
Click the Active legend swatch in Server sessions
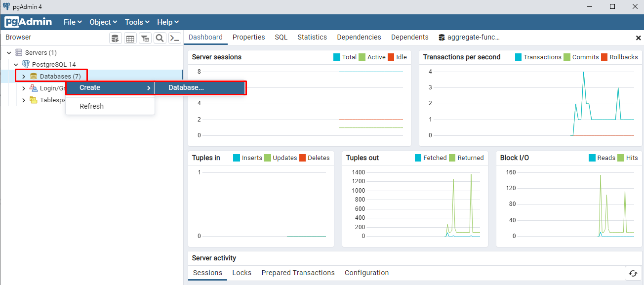click(362, 57)
